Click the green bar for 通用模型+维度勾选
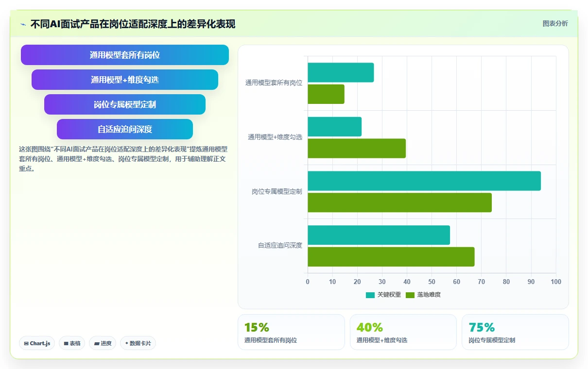 click(x=357, y=148)
